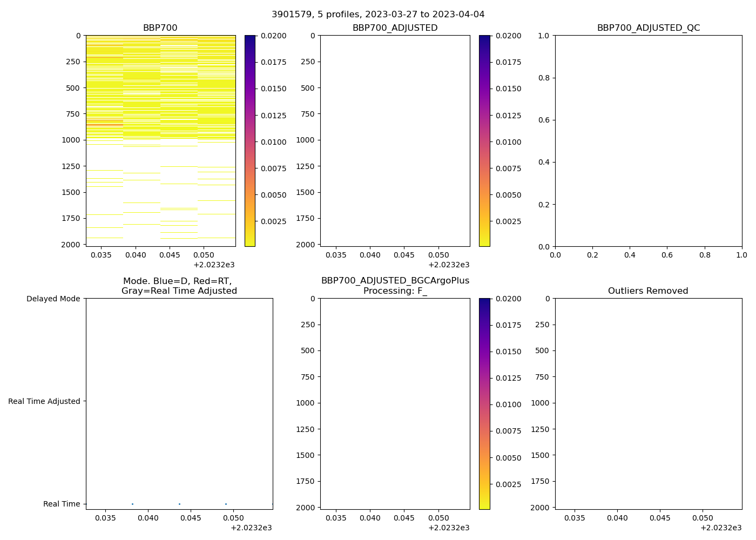756x540 pixels.
Task: Select the BBP700 plot title
Action: click(160, 28)
